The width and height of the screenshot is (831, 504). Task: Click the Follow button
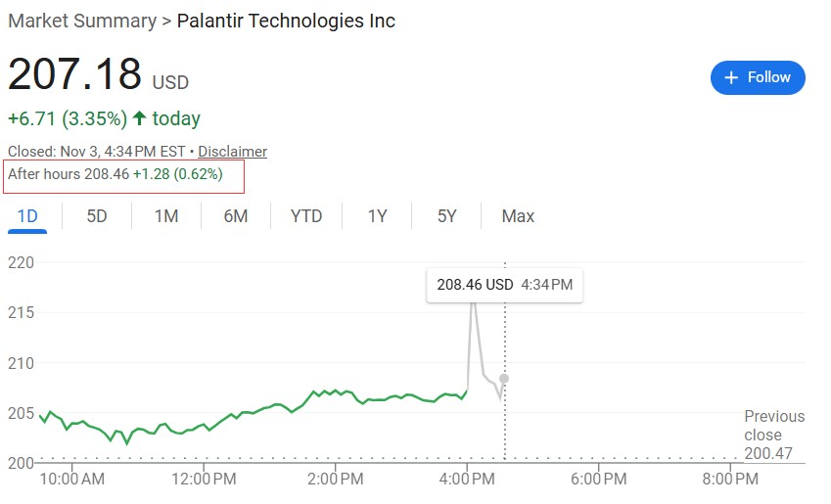click(758, 78)
